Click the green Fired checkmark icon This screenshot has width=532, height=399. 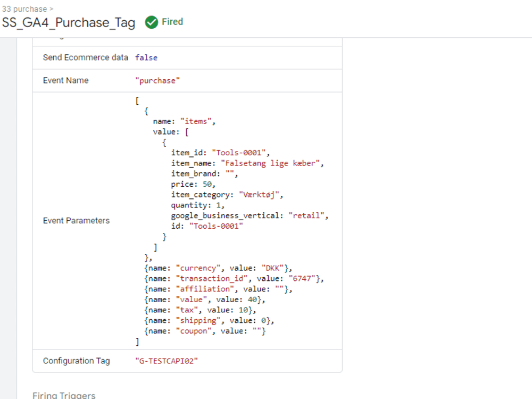[x=151, y=22]
